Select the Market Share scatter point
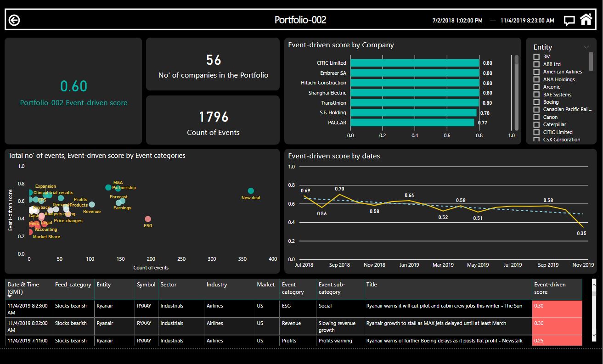This screenshot has height=364, width=603. [30, 232]
